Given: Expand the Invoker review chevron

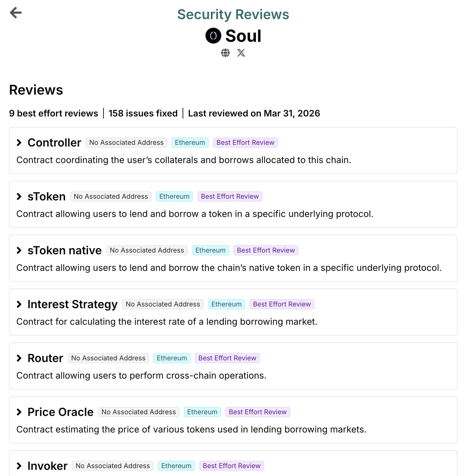Looking at the screenshot, I should pyautogui.click(x=19, y=466).
